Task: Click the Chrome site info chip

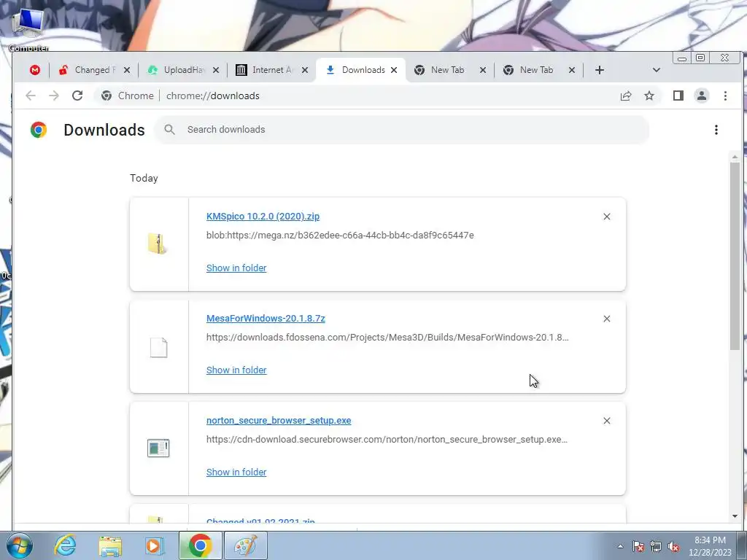Action: [x=127, y=96]
